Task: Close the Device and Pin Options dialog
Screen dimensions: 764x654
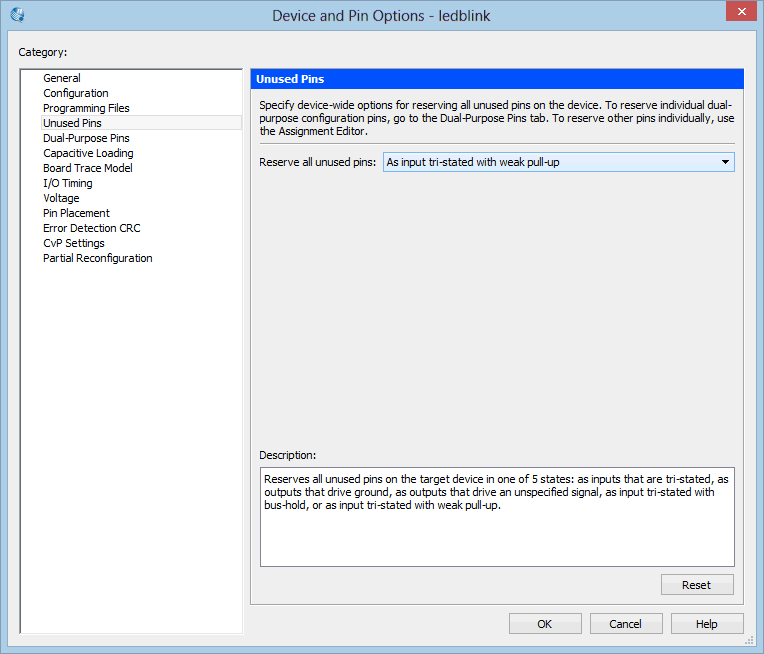Action: 741,11
